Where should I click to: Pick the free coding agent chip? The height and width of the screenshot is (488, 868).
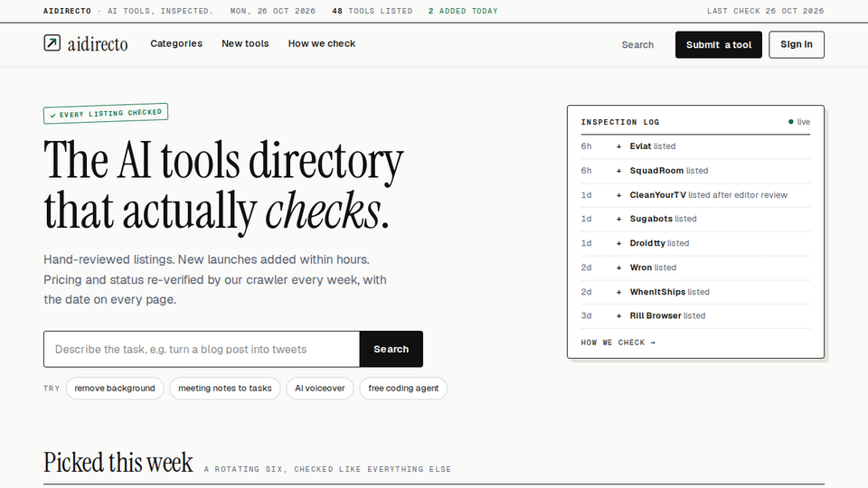point(403,389)
